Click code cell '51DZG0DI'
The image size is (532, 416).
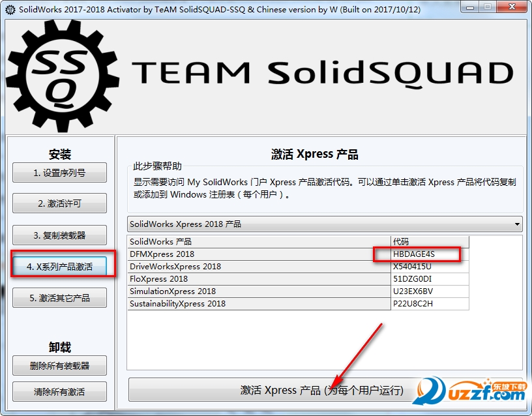[430, 279]
